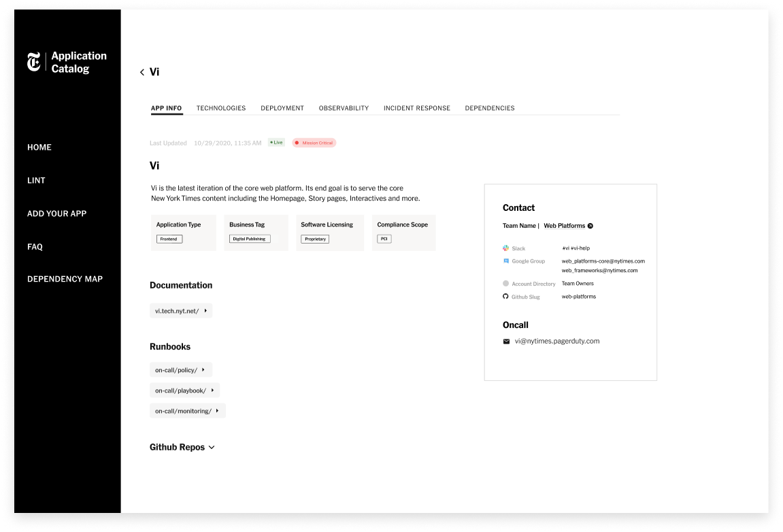Click the Oncall mail envelope icon

(x=506, y=342)
